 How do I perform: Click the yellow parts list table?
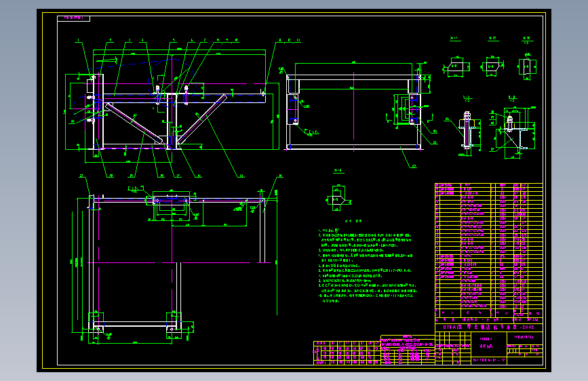[488, 251]
